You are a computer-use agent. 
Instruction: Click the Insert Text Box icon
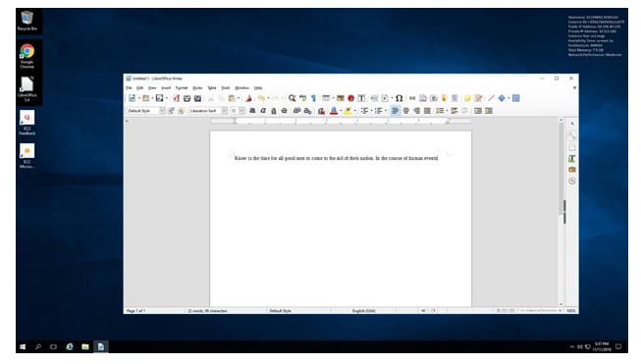[x=361, y=98]
